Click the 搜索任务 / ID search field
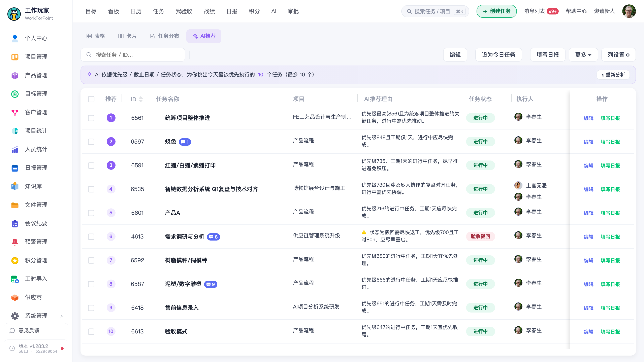The width and height of the screenshot is (644, 362). coord(133,55)
